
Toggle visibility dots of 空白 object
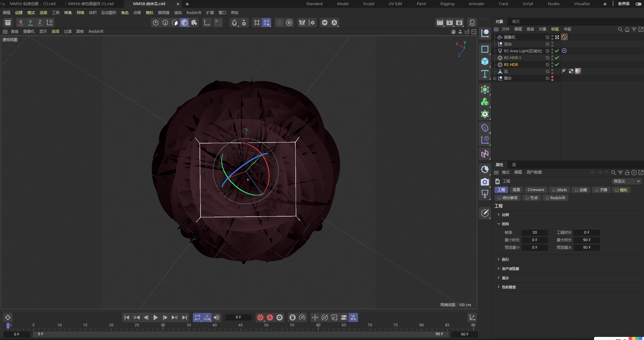click(x=552, y=44)
